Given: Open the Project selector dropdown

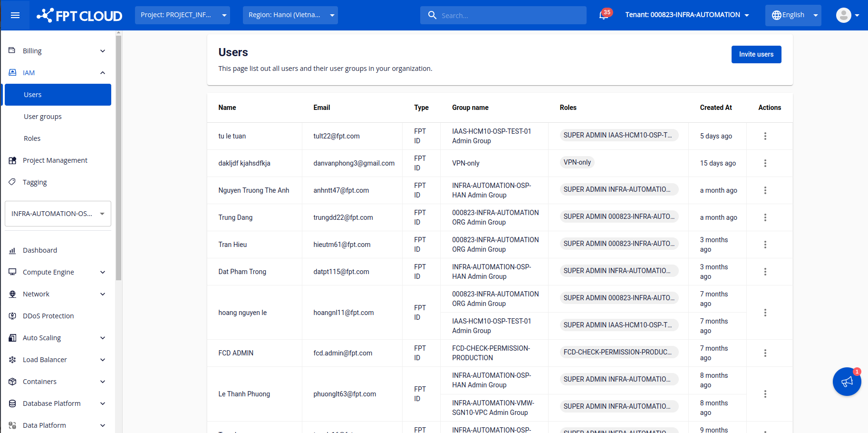Looking at the screenshot, I should (x=182, y=15).
